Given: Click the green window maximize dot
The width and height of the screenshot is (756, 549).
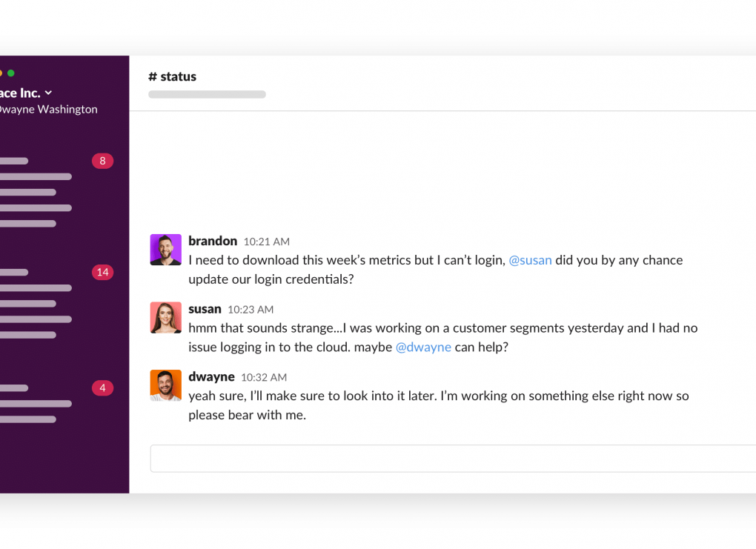Looking at the screenshot, I should [11, 73].
